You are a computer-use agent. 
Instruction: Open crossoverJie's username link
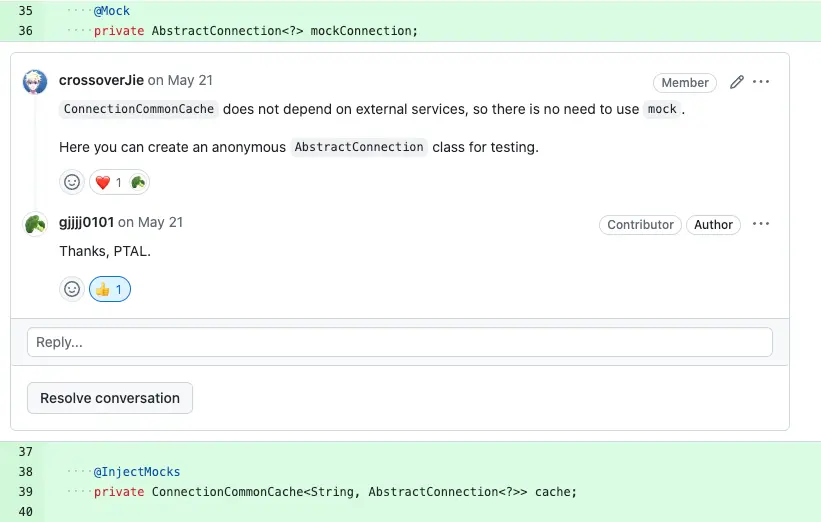101,80
